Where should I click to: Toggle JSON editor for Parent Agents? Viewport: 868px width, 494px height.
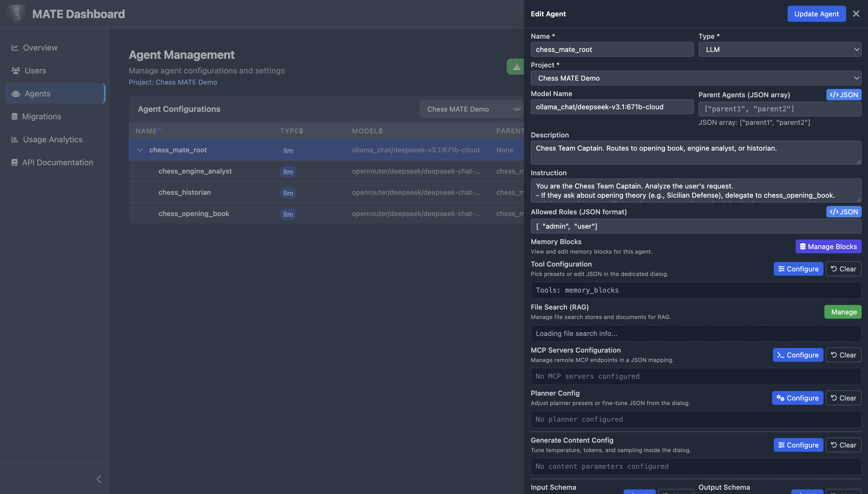tap(844, 95)
